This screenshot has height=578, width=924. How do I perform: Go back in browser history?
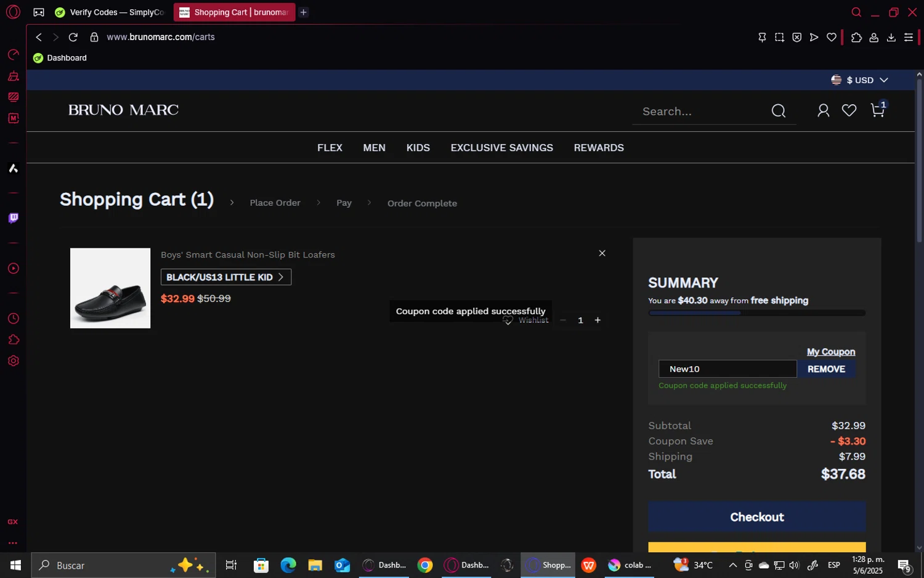pyautogui.click(x=39, y=37)
